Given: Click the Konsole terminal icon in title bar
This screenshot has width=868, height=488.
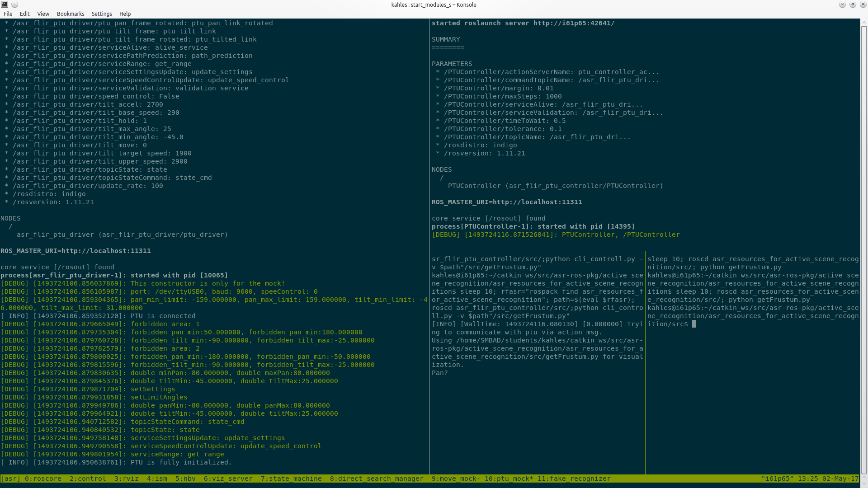Looking at the screenshot, I should click(5, 5).
